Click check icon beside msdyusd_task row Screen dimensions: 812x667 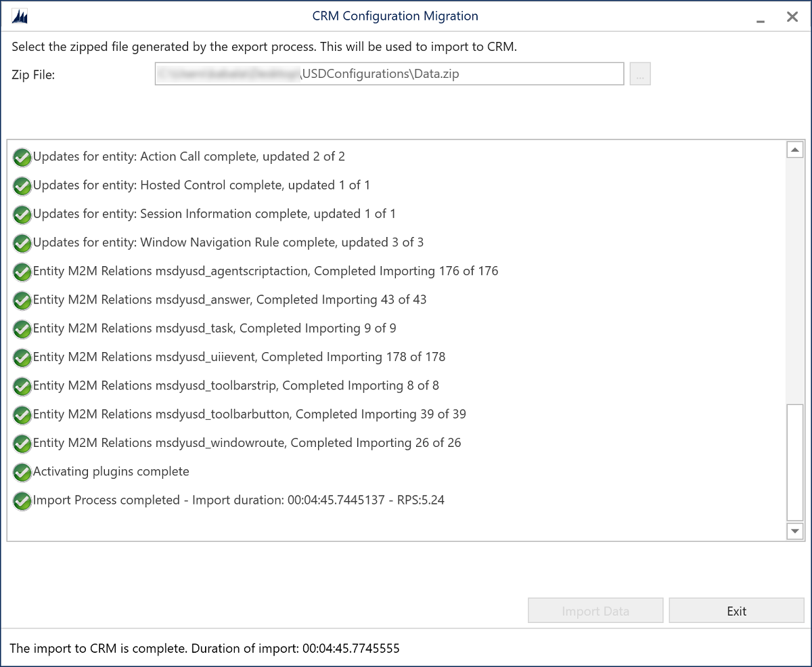tap(22, 329)
